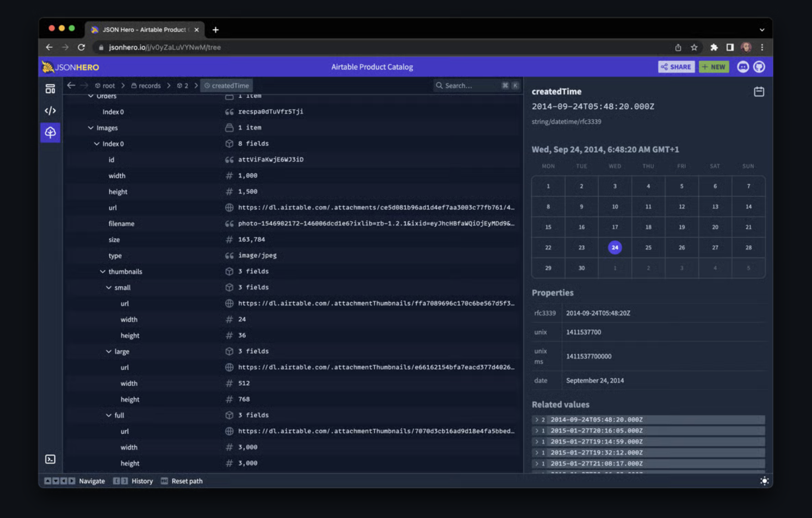Click the SHARE button
812x518 pixels.
click(676, 67)
